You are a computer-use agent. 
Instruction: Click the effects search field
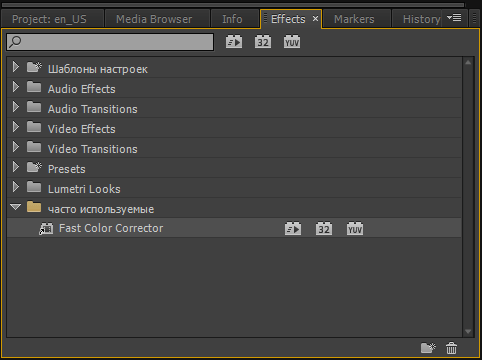(x=110, y=42)
